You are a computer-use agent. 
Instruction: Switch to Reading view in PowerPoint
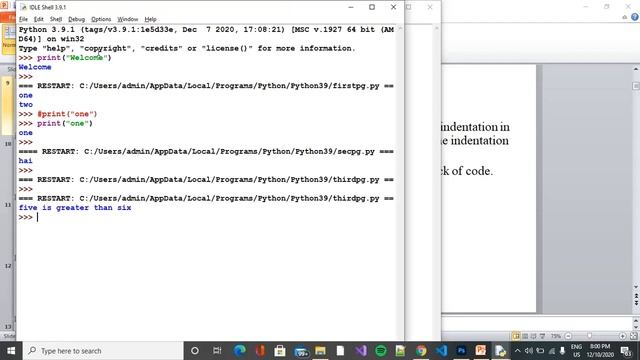click(533, 336)
